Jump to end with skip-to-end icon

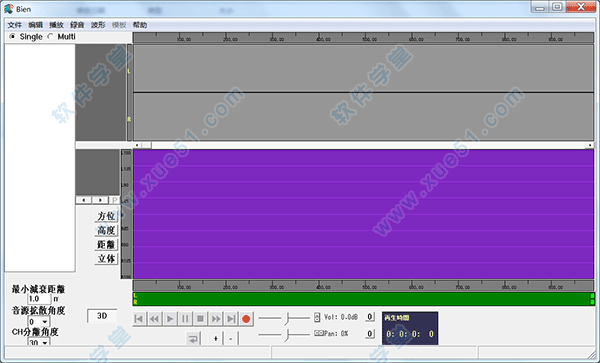coord(231,319)
